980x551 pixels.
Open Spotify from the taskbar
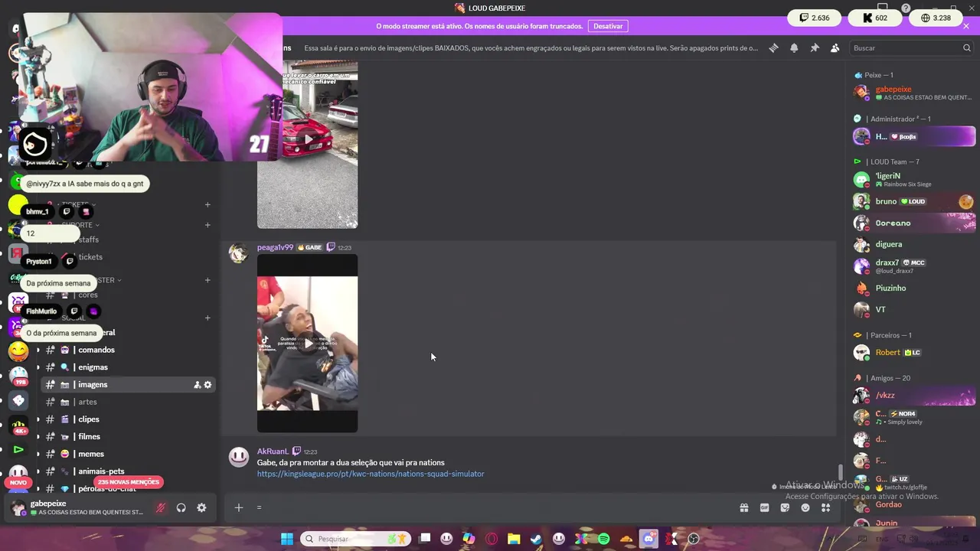point(603,539)
